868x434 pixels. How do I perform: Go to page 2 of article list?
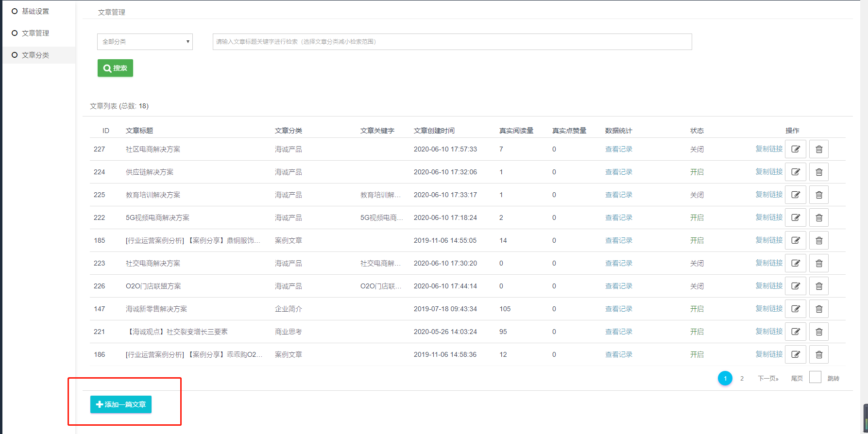[742, 378]
